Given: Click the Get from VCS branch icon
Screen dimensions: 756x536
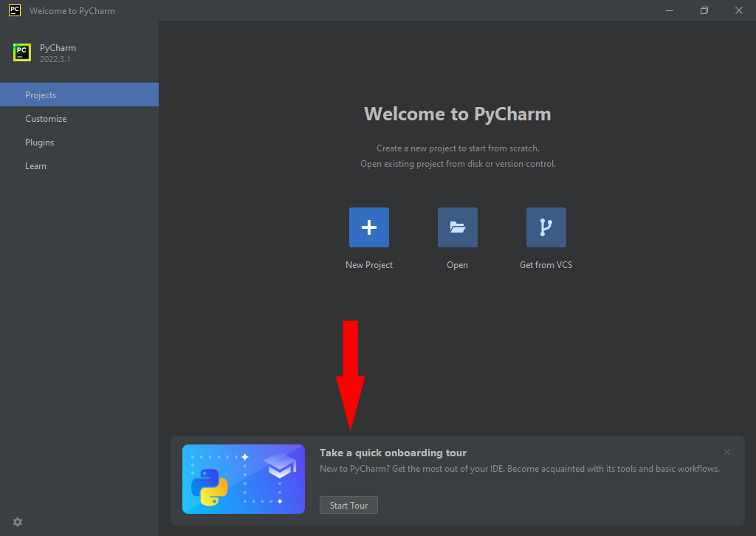Looking at the screenshot, I should click(x=546, y=227).
